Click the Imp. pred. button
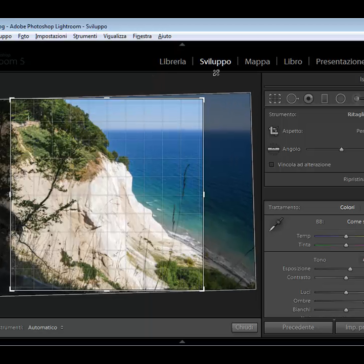 350,327
